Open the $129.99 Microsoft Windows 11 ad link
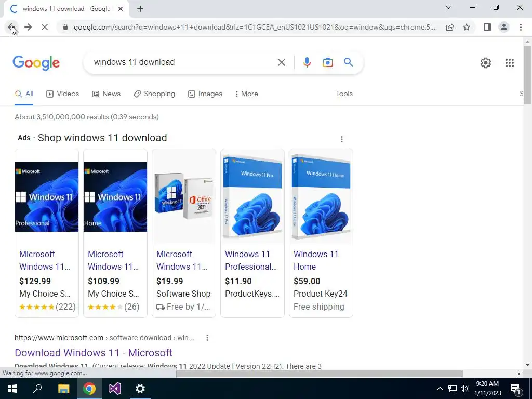Image resolution: width=532 pixels, height=399 pixels. click(x=45, y=260)
